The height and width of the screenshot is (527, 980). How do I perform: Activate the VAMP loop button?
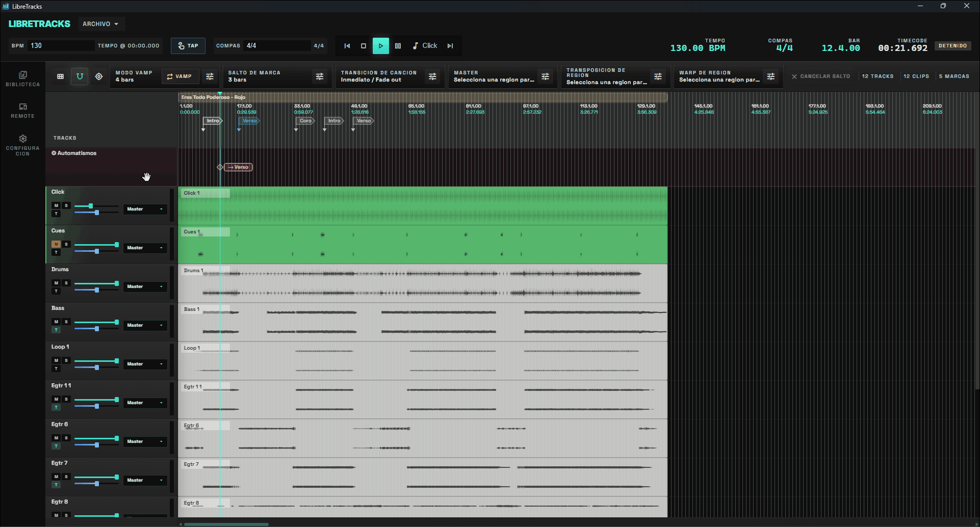(179, 76)
